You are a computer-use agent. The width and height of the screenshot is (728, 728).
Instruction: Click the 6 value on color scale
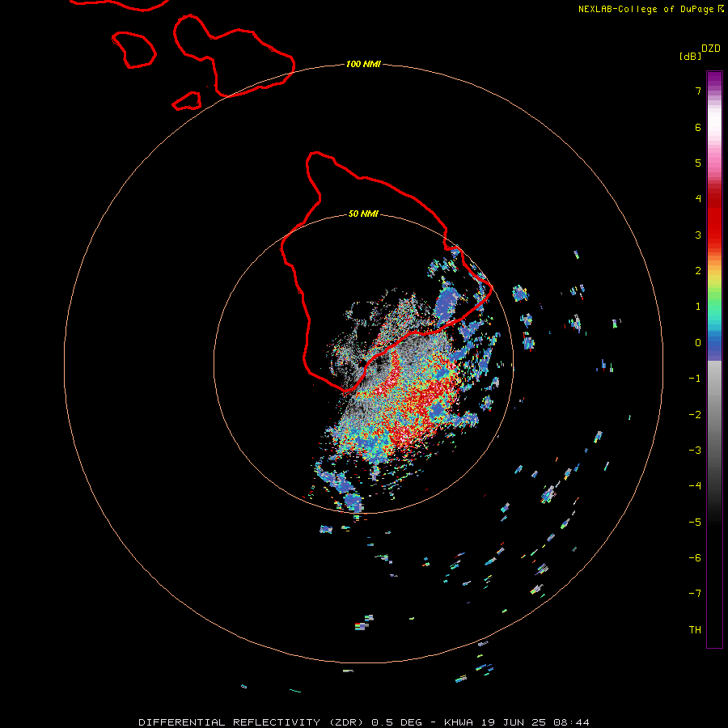698,127
